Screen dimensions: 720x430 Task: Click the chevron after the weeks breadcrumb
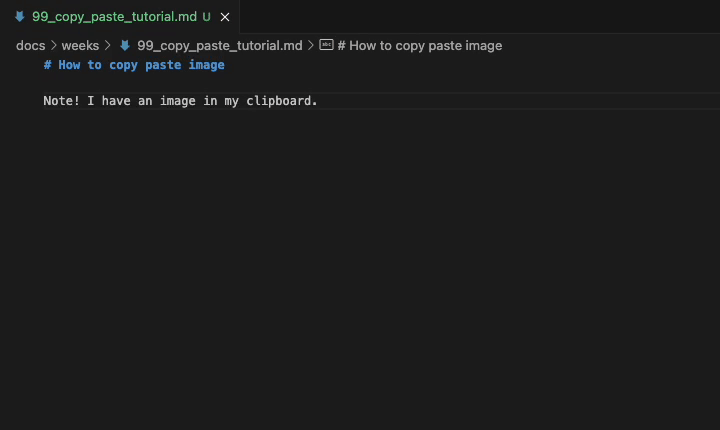click(x=108, y=46)
